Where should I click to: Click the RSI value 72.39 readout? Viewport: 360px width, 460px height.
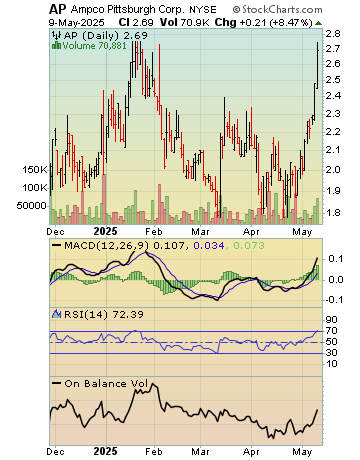[x=128, y=314]
